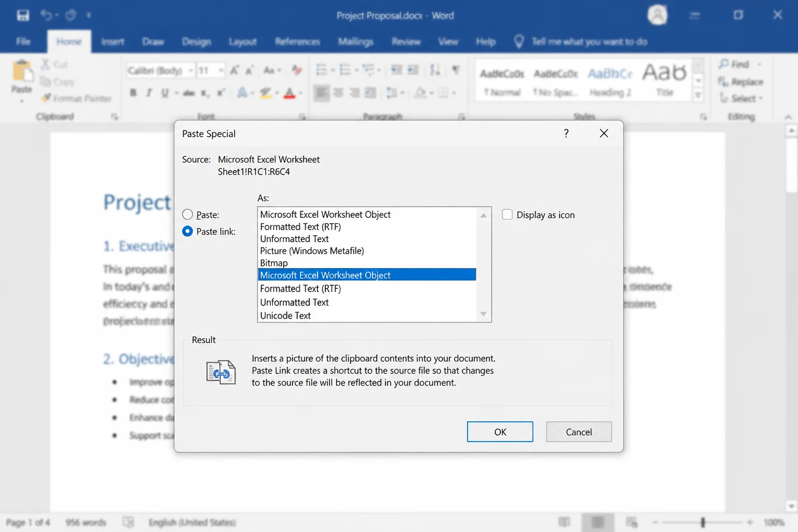The width and height of the screenshot is (798, 532).
Task: Apply the Heading 2 style
Action: 610,82
